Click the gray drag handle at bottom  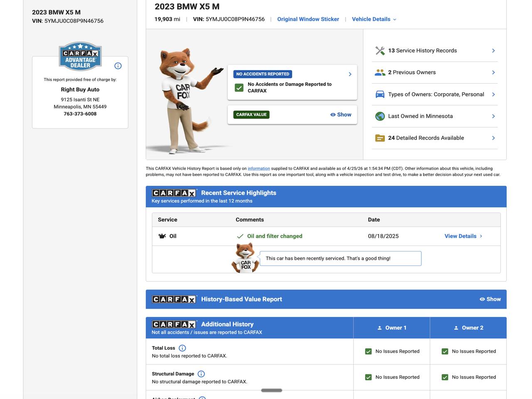[271, 390]
